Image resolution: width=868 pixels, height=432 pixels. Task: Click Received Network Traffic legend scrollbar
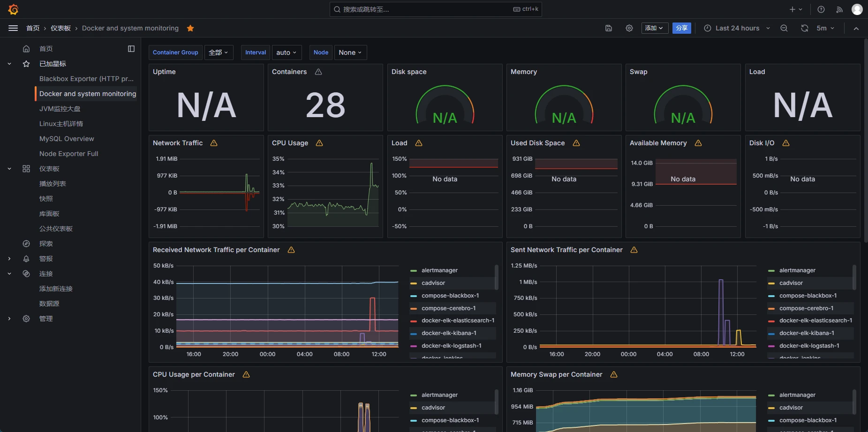[x=497, y=277]
